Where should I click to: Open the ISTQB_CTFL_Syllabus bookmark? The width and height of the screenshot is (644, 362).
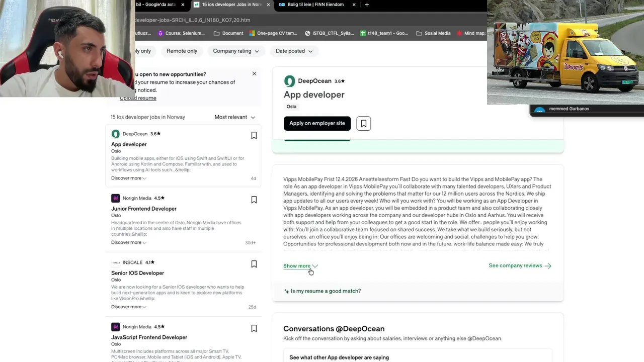coord(329,33)
